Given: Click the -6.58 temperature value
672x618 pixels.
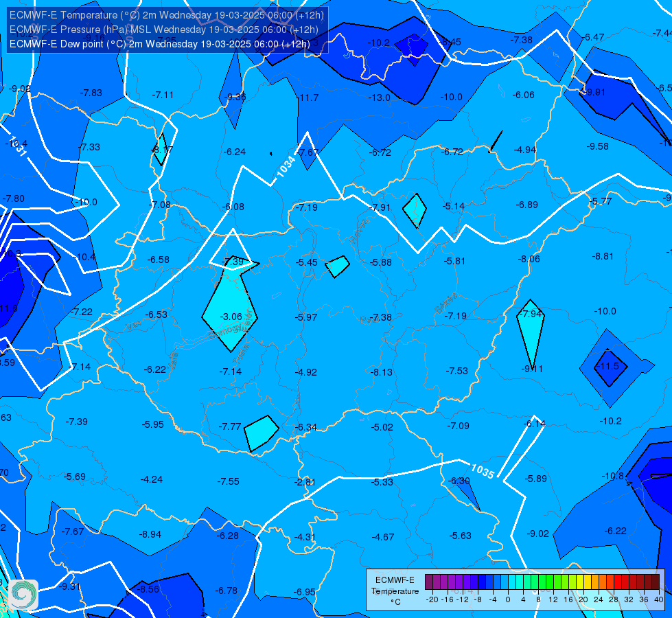Looking at the screenshot, I should (x=158, y=260).
